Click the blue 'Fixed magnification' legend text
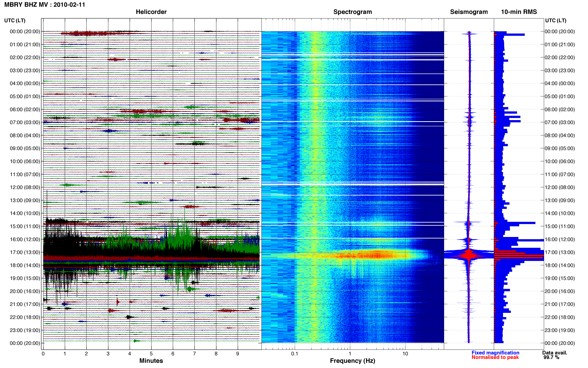The width and height of the screenshot is (588, 368). coord(495,353)
